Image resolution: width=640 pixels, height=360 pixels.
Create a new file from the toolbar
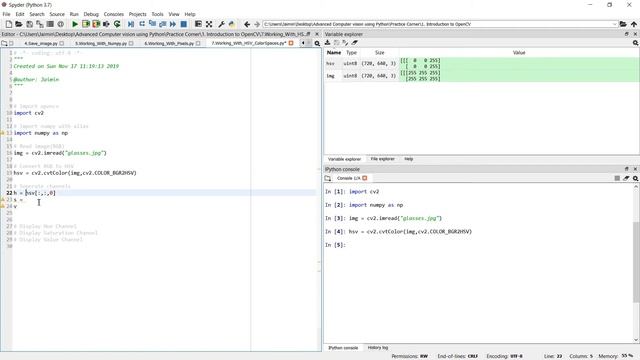pos(9,24)
